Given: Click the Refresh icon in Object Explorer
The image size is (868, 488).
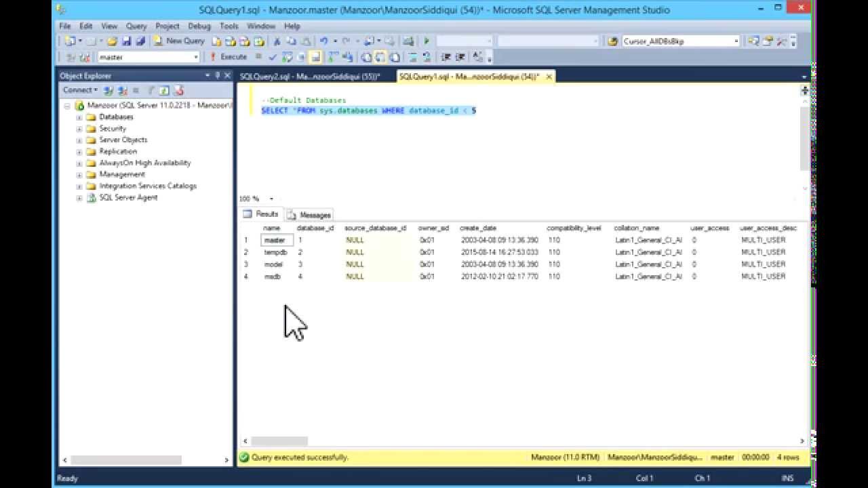Looking at the screenshot, I should pos(164,90).
